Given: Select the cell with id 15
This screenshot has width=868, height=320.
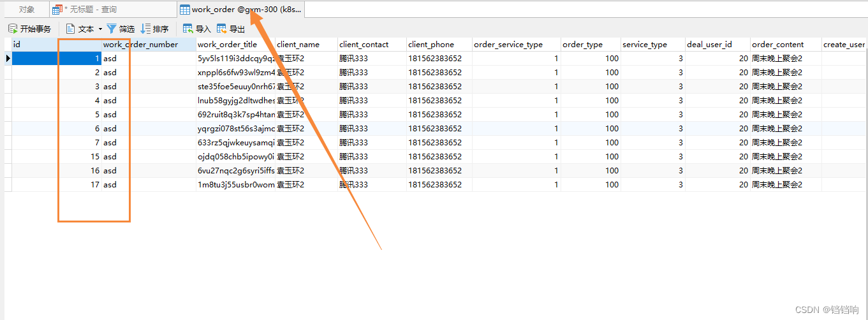Looking at the screenshot, I should pyautogui.click(x=57, y=156).
